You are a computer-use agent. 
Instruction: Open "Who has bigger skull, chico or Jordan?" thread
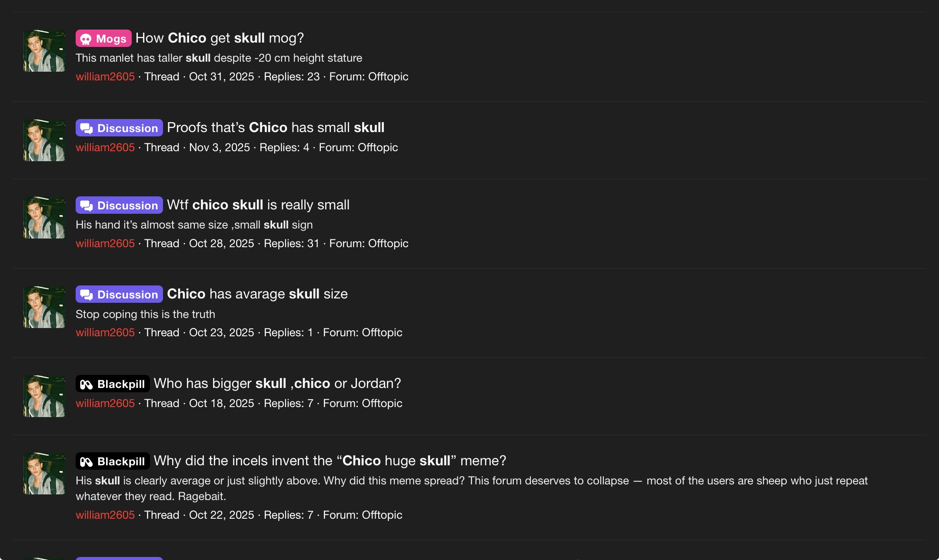[x=277, y=384]
